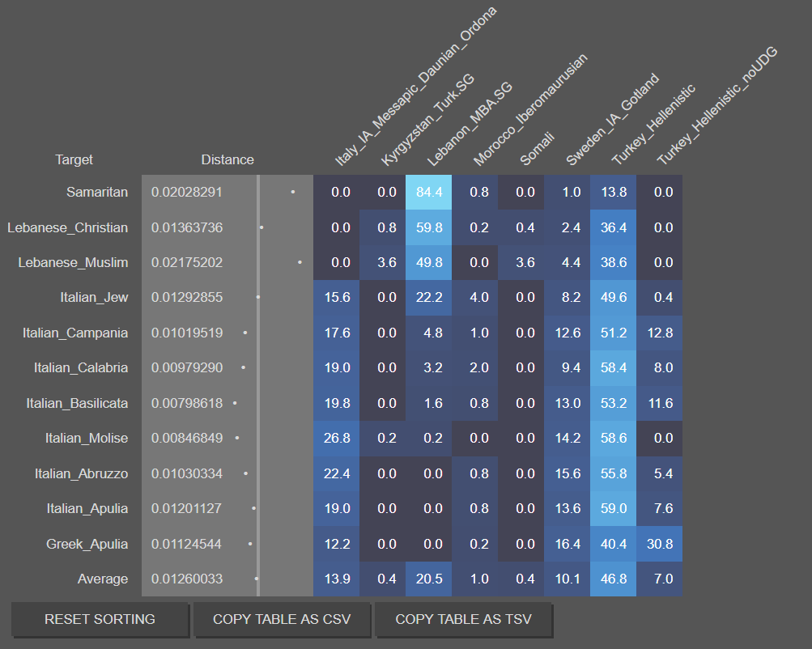Select the Lebanese_Christian target label
This screenshot has width=812, height=649.
(x=67, y=227)
